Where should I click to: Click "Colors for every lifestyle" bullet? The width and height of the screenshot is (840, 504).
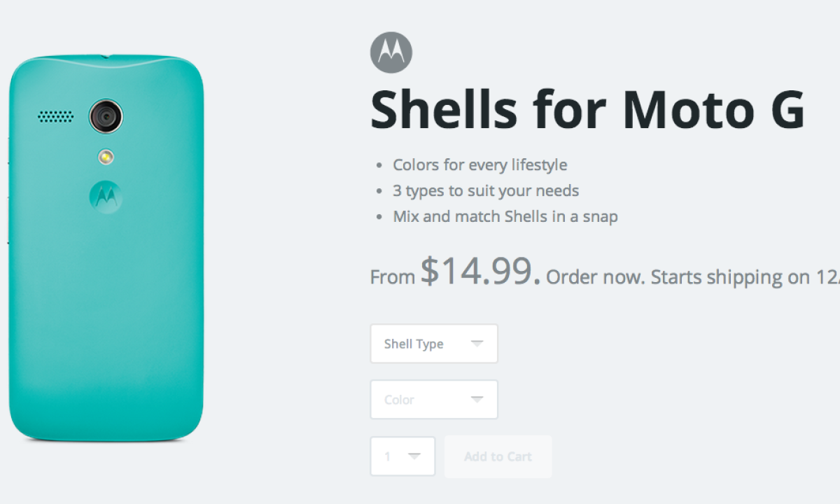click(479, 165)
